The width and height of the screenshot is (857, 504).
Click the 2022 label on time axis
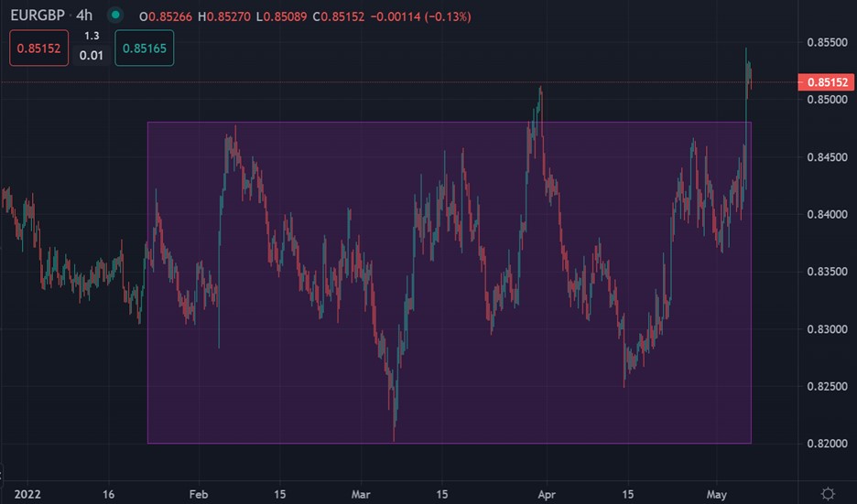click(x=27, y=494)
